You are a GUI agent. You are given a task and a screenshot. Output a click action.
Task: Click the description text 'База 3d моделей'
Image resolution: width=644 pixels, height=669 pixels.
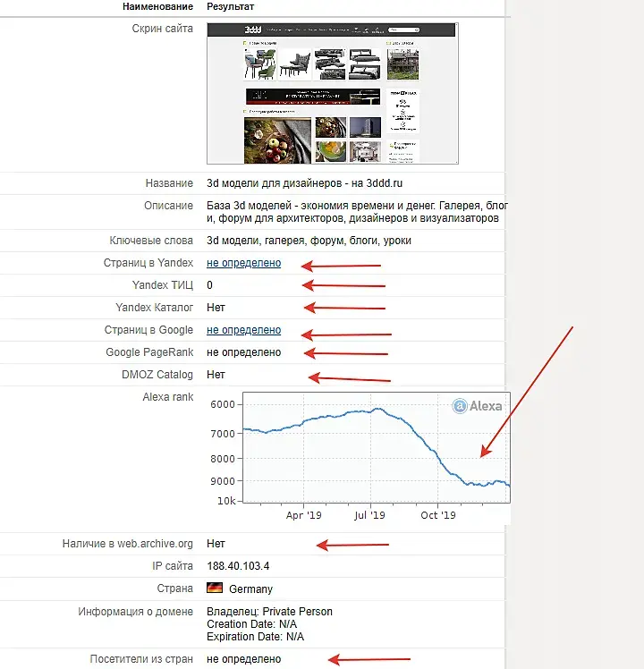pos(249,206)
